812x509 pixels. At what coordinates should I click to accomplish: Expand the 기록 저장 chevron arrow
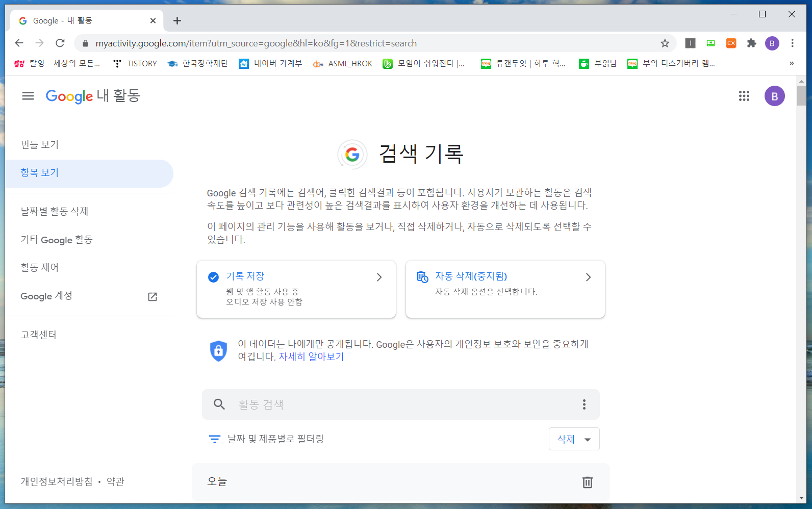point(379,277)
